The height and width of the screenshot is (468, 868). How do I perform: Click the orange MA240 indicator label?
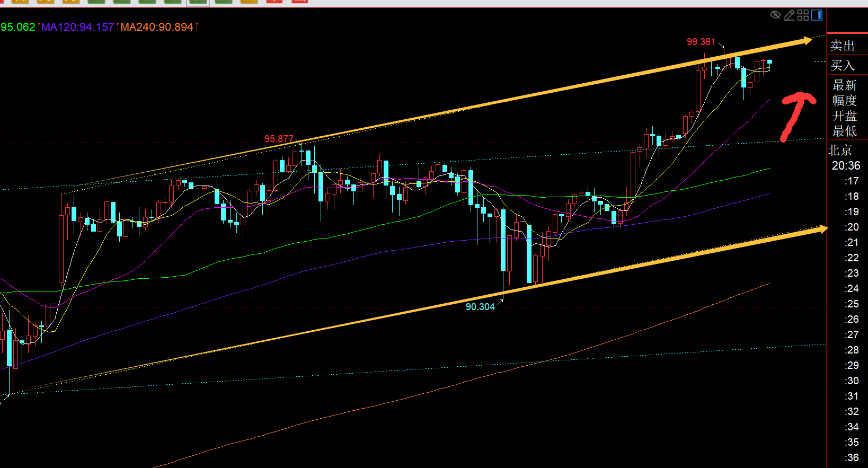tap(157, 27)
